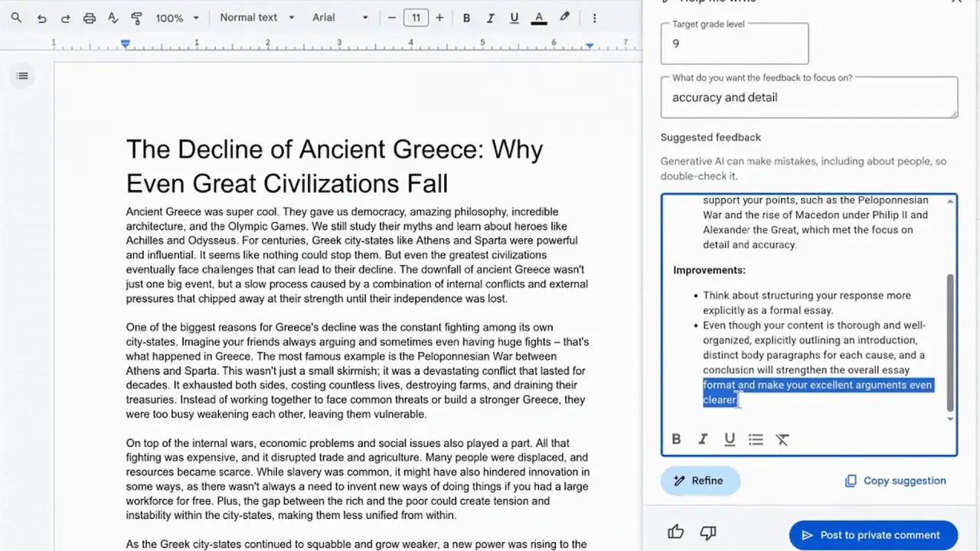Viewport: 980px width, 551px height.
Task: Open the Arial font dropdown
Action: tap(340, 18)
